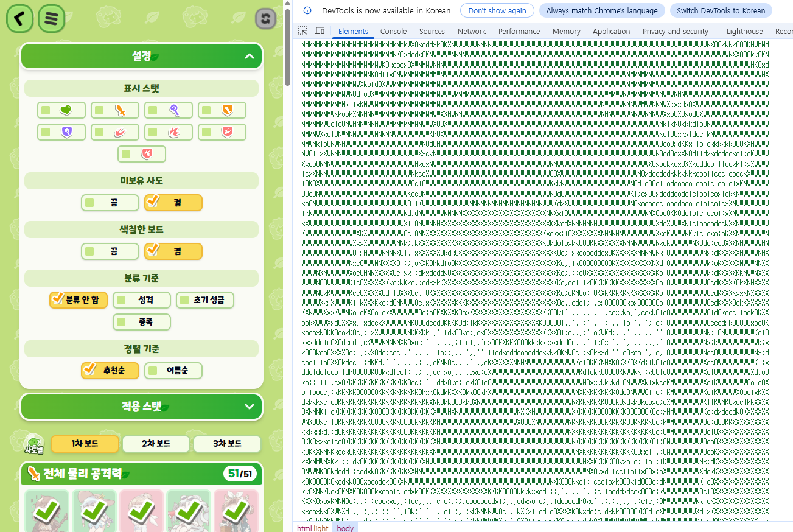
Task: Open the Console tab in DevTools
Action: pyautogui.click(x=393, y=32)
